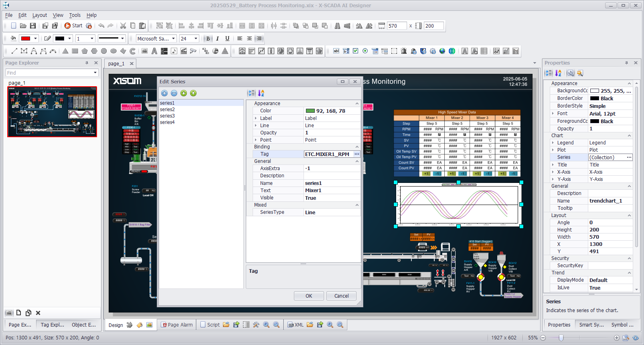This screenshot has height=345, width=644.
Task: Toggle Bold formatting
Action: click(208, 39)
